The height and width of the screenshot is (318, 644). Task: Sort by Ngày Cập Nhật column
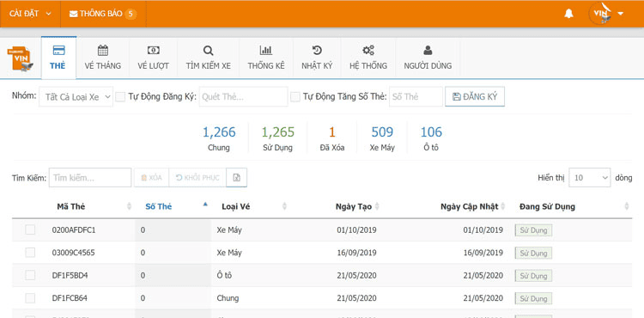coord(469,206)
